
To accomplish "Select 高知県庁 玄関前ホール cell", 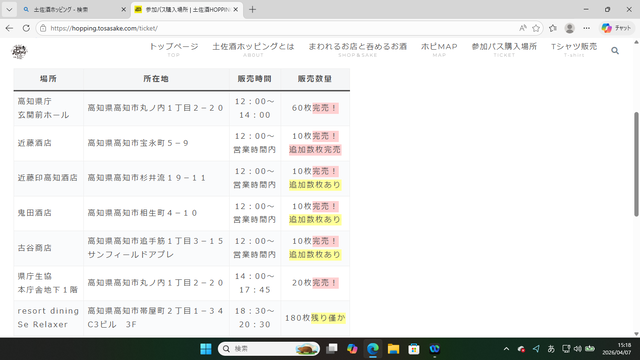I will point(48,108).
